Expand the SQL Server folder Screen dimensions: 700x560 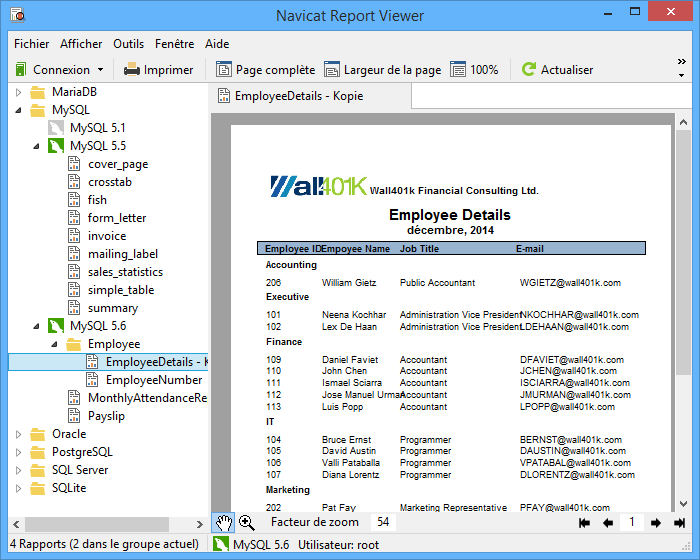coord(18,470)
